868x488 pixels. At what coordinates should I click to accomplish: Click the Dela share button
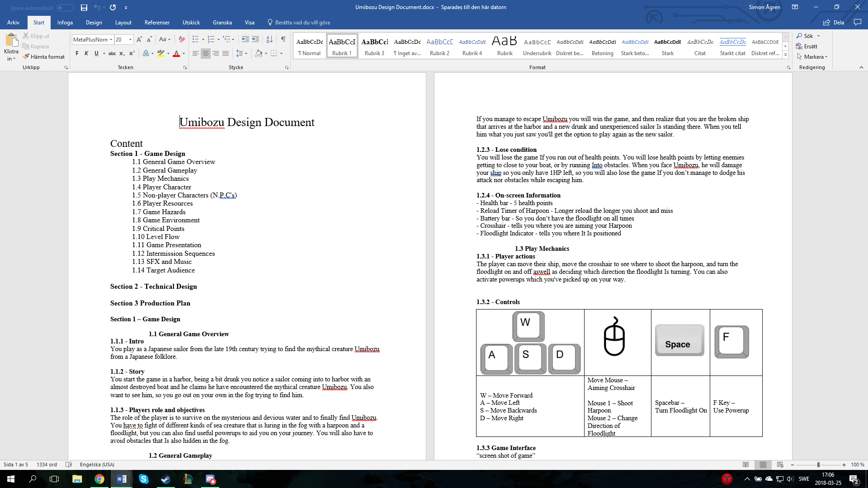click(834, 22)
